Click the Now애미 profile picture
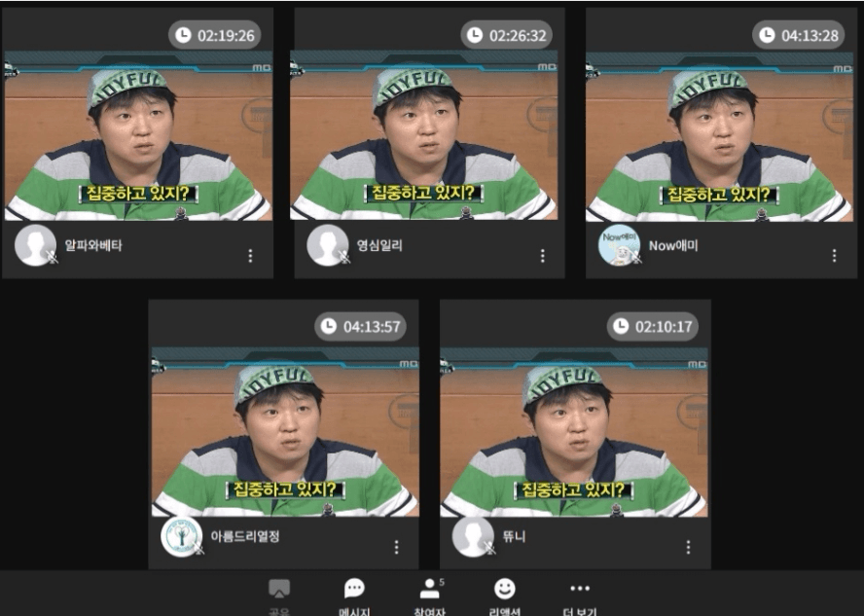864x616 pixels. coord(619,245)
